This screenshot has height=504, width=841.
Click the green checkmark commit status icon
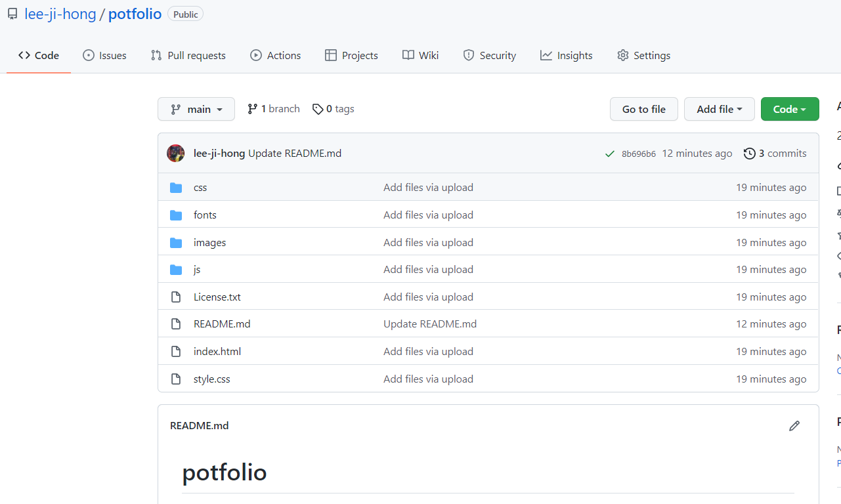610,154
